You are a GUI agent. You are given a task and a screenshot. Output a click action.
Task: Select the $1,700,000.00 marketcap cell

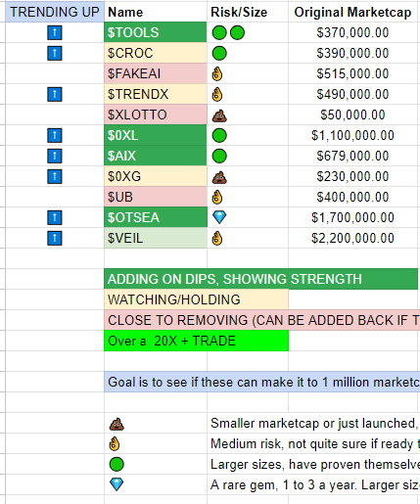(352, 217)
